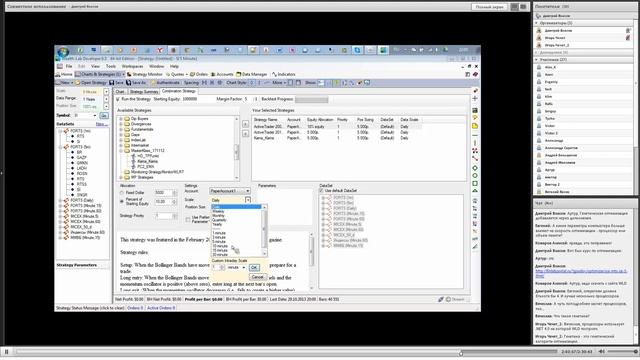Open Strategy Monitor from the toolbar

[144, 74]
